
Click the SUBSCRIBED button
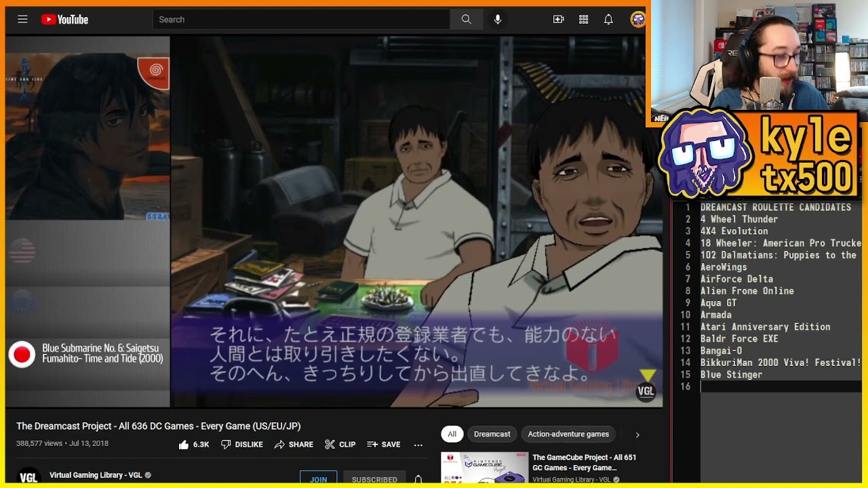374,479
